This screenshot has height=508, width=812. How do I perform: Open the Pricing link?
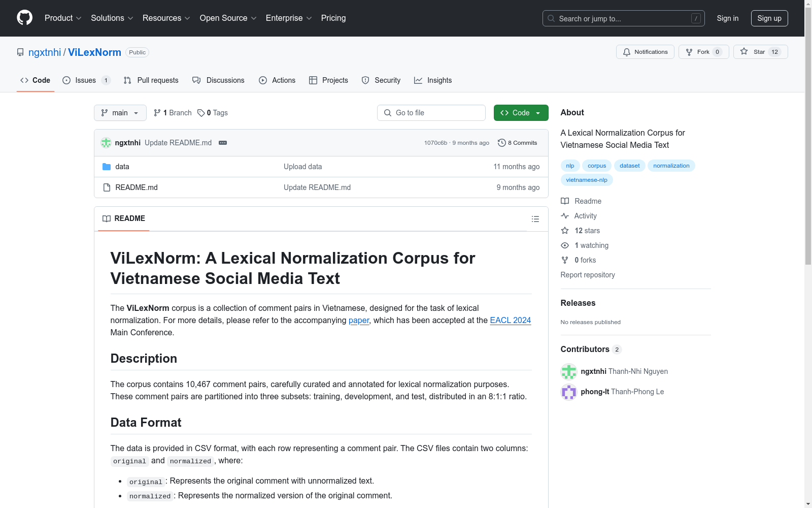pos(333,18)
